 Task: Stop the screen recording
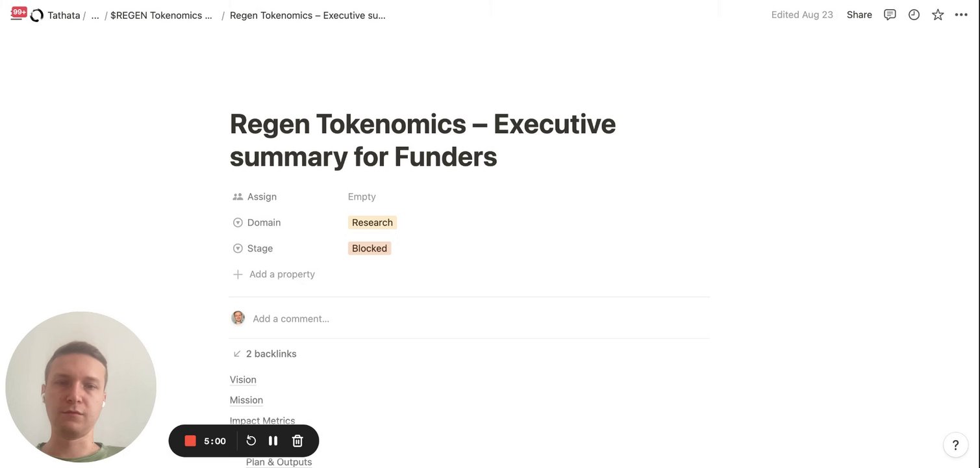[190, 441]
